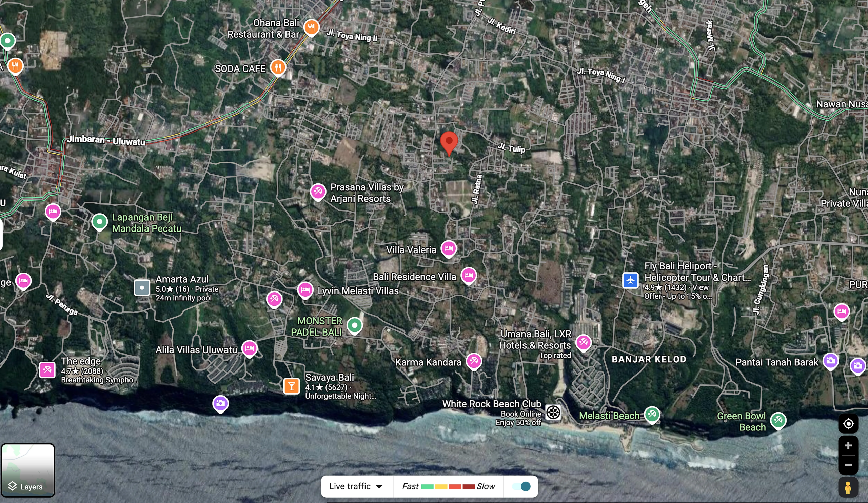This screenshot has height=503, width=868.
Task: Select the Melasti Beach green pin
Action: (x=652, y=415)
